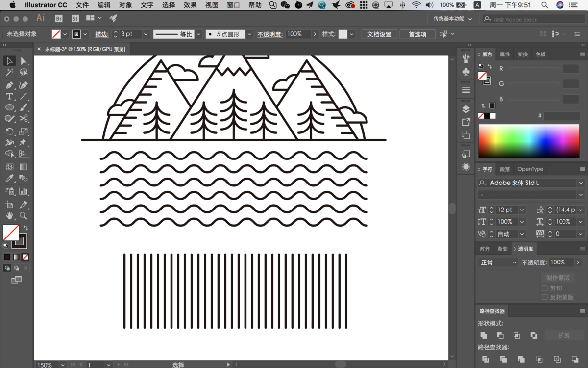Open the 5 点圆形 brush dropdown

point(249,34)
